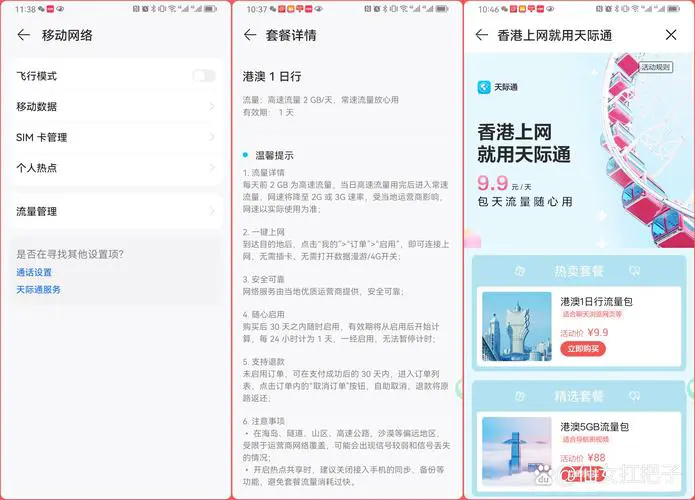Tap battery icon in middle status bar
The image size is (695, 500).
(x=442, y=8)
